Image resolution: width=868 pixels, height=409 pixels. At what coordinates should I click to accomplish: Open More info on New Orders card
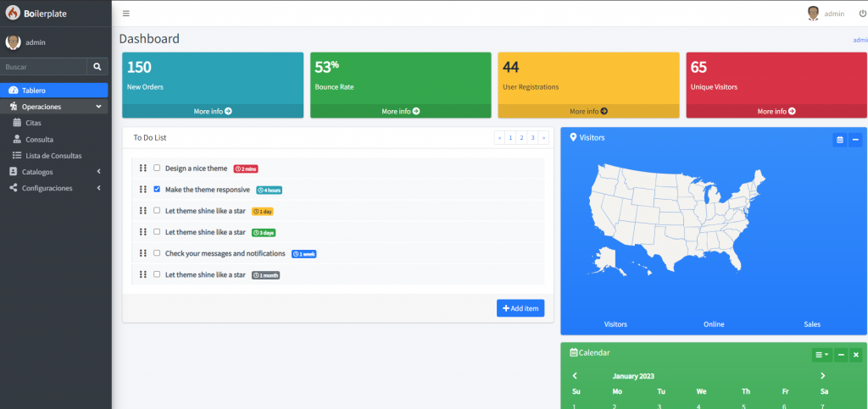213,111
